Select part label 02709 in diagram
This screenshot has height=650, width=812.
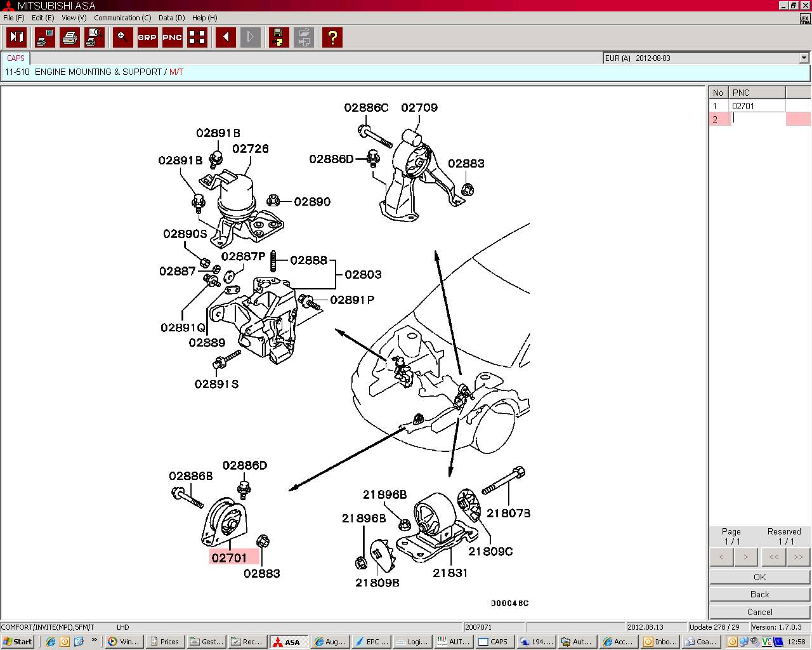pos(419,108)
